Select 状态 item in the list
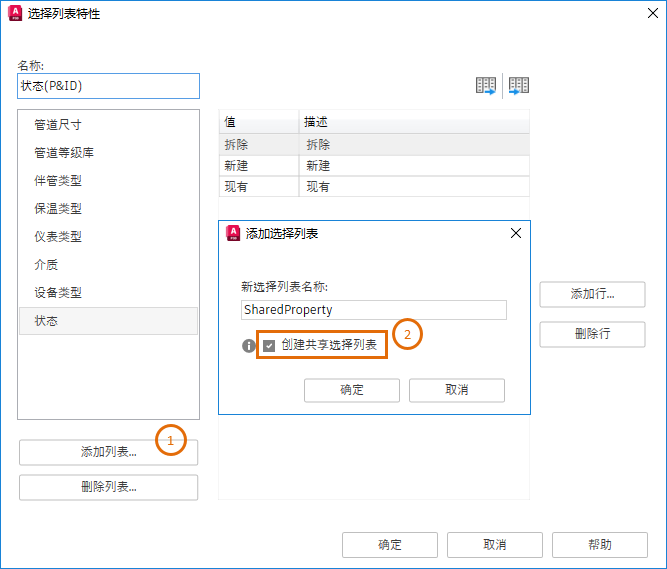This screenshot has height=569, width=667. tap(46, 321)
